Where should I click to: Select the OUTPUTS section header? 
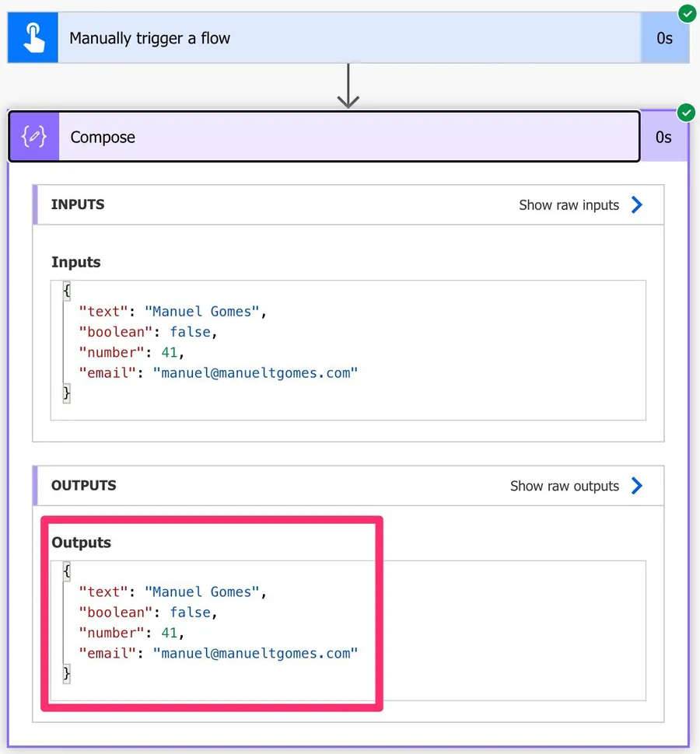84,485
